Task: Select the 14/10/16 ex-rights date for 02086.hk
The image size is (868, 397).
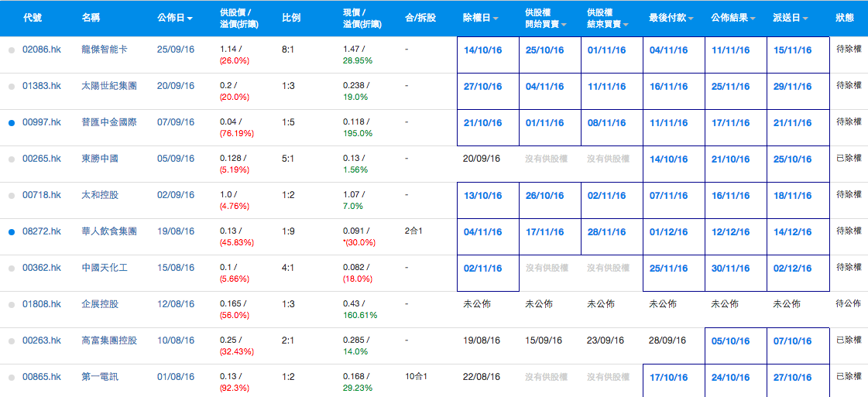Action: click(x=482, y=50)
